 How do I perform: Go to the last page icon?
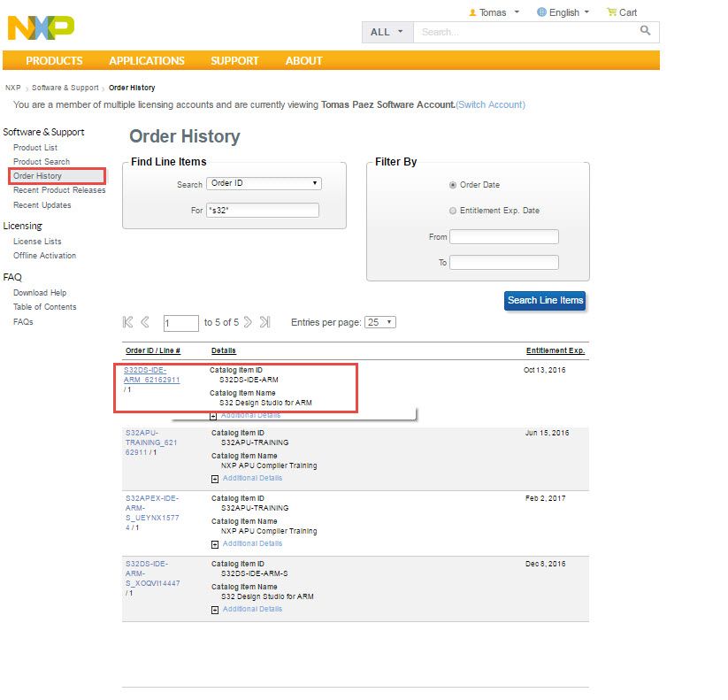coord(264,322)
